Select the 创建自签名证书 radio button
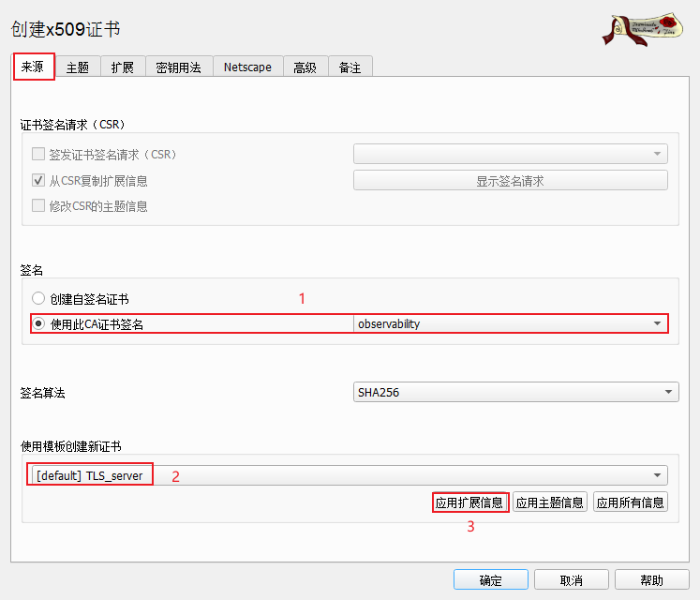 pyautogui.click(x=38, y=299)
